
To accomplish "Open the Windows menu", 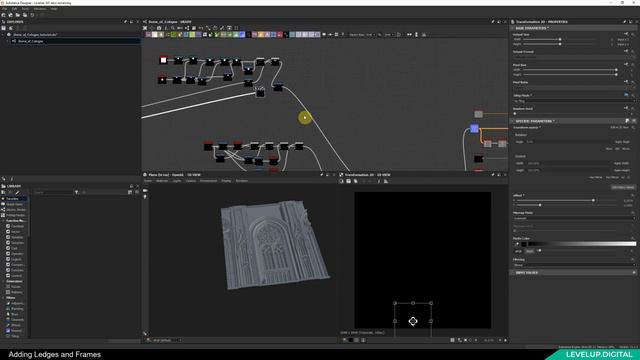I will [40, 9].
